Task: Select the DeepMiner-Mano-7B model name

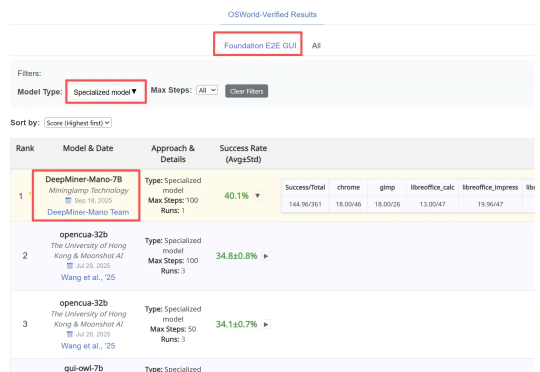Action: click(84, 179)
